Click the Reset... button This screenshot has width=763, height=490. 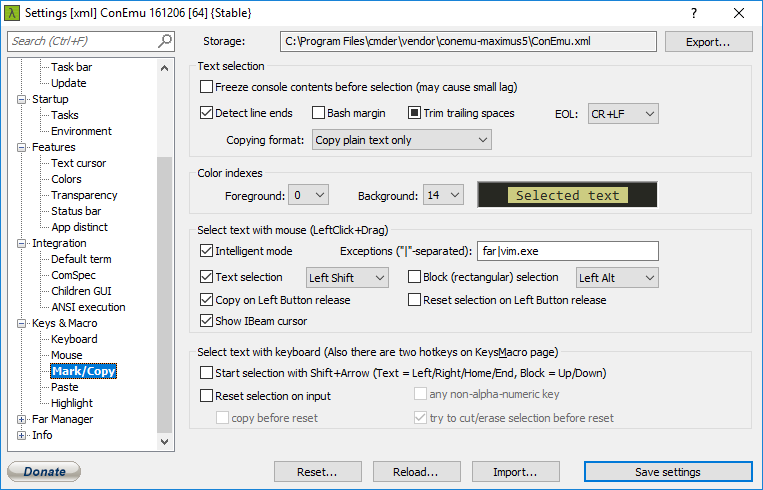tap(318, 472)
